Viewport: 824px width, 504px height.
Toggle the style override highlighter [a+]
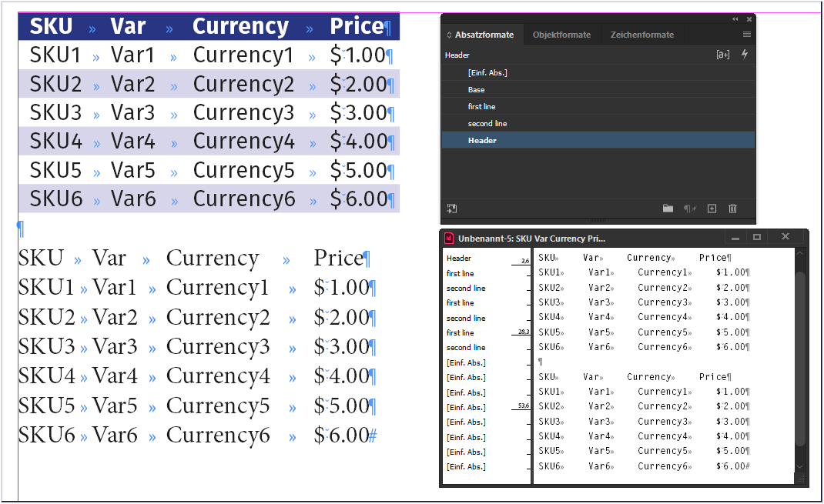point(723,54)
